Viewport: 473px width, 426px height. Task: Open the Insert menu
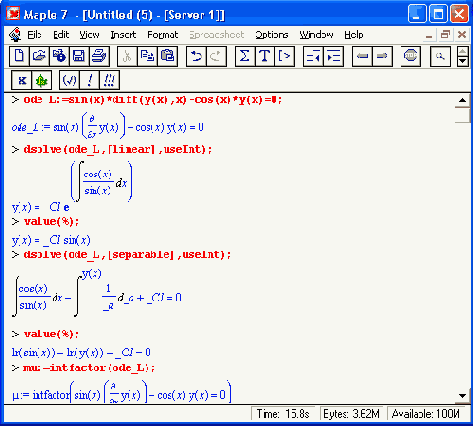[123, 35]
